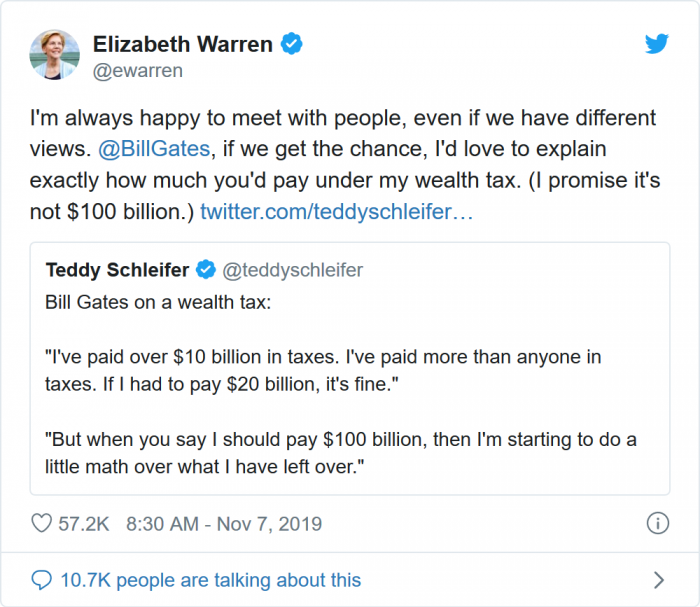The height and width of the screenshot is (607, 700).
Task: Click the Elizabeth Warren display name
Action: click(x=182, y=44)
